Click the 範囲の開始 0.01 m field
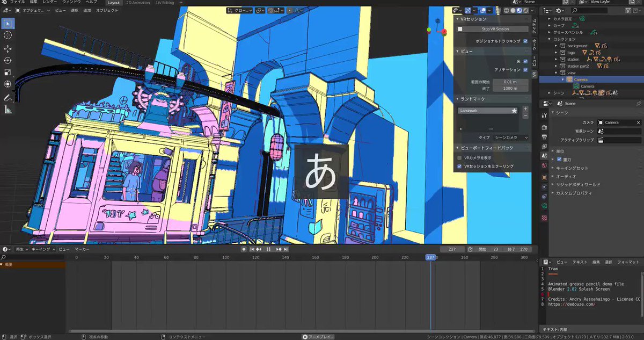This screenshot has height=340, width=644. 510,81
